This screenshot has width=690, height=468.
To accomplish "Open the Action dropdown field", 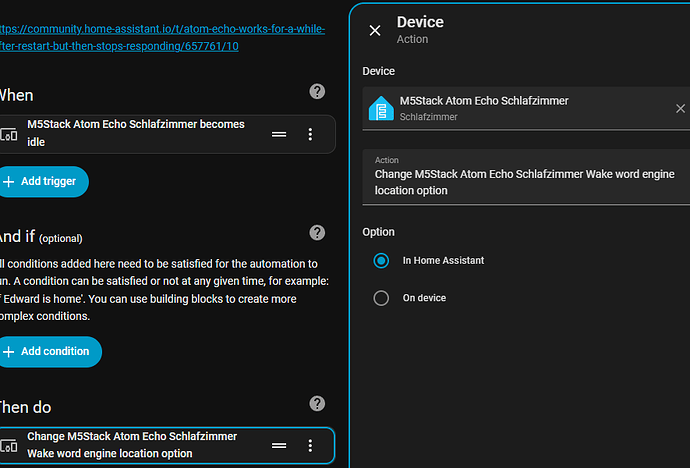I will pos(525,177).
